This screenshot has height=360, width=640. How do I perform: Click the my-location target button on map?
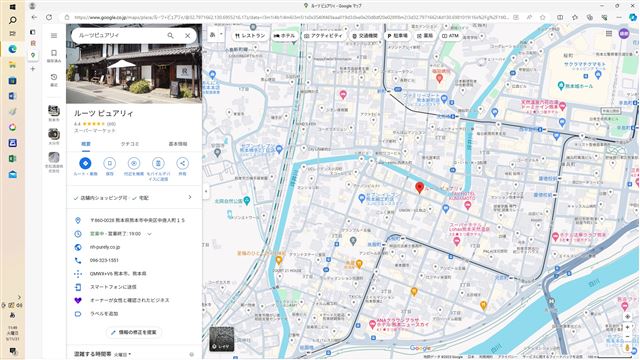click(627, 316)
